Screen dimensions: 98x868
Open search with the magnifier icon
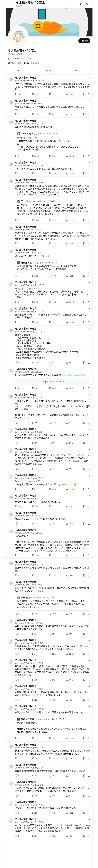pos(88,4)
